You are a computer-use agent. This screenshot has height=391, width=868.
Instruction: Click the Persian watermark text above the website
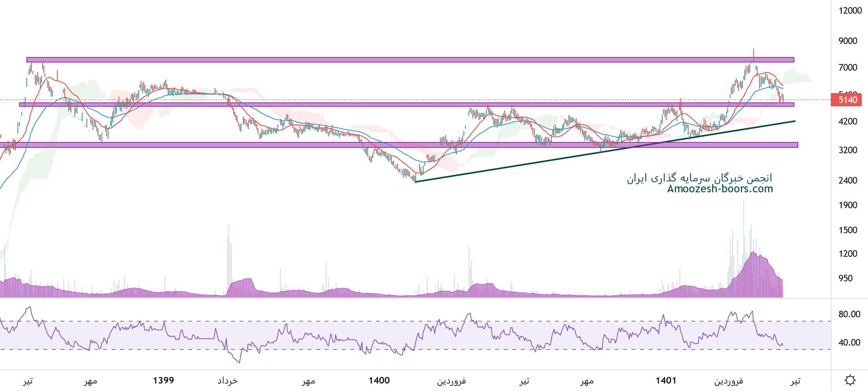point(699,178)
